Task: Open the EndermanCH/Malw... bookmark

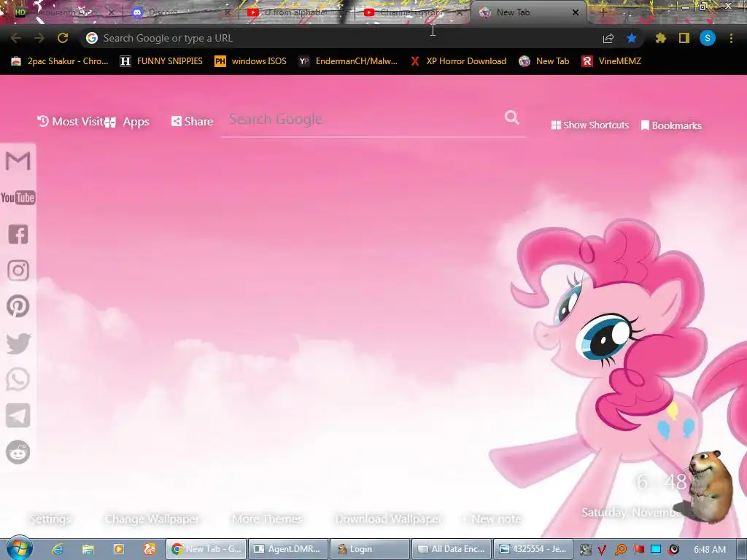Action: tap(348, 61)
